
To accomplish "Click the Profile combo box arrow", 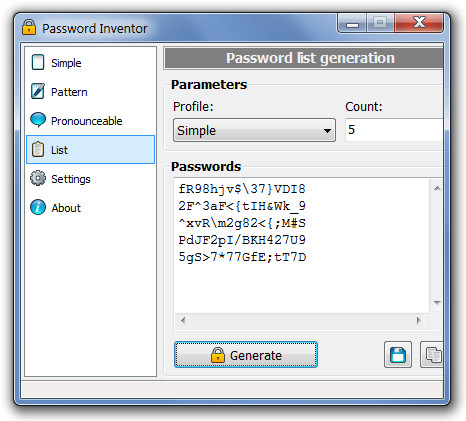I will [x=327, y=131].
